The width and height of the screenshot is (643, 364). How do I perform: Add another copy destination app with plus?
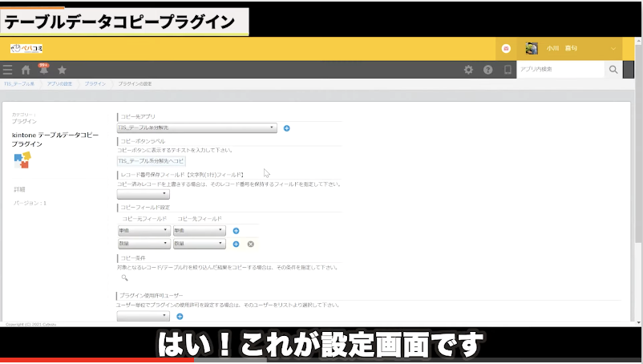(x=287, y=128)
